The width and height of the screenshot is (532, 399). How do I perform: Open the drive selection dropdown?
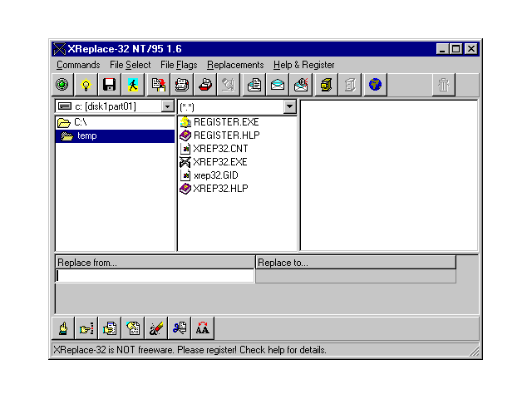pos(167,106)
